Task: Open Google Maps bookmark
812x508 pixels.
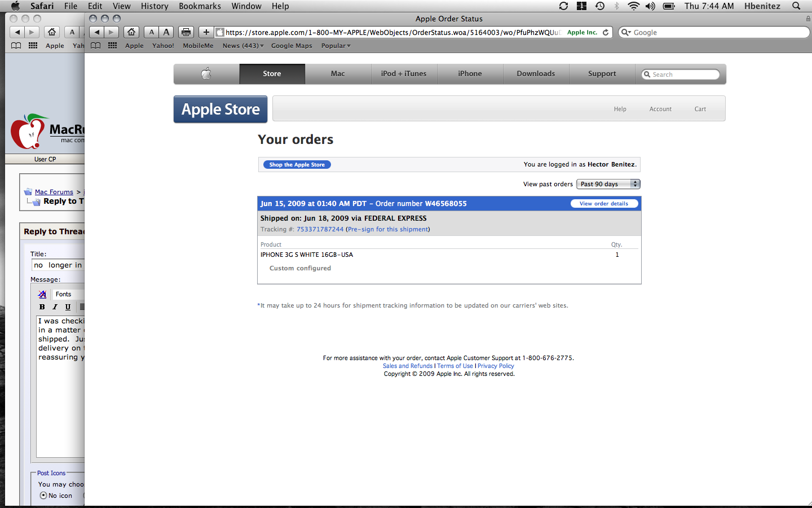Action: (292, 46)
